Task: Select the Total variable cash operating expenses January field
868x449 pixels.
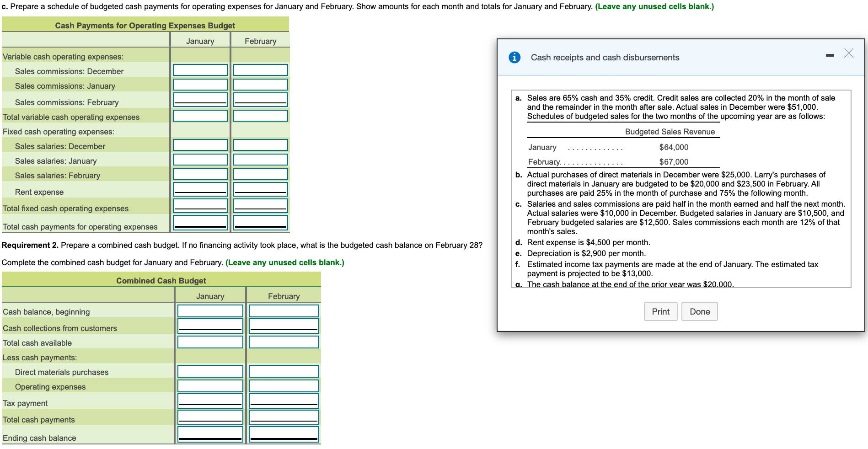Action: [200, 115]
